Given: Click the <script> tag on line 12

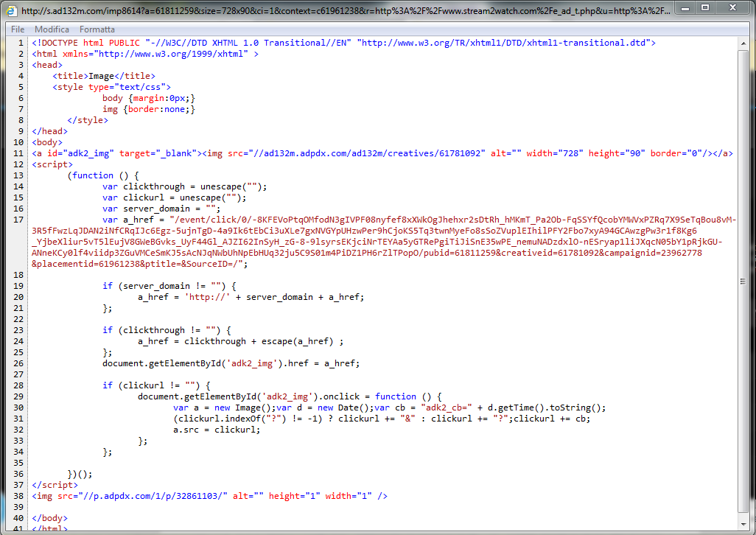Looking at the screenshot, I should [x=52, y=165].
